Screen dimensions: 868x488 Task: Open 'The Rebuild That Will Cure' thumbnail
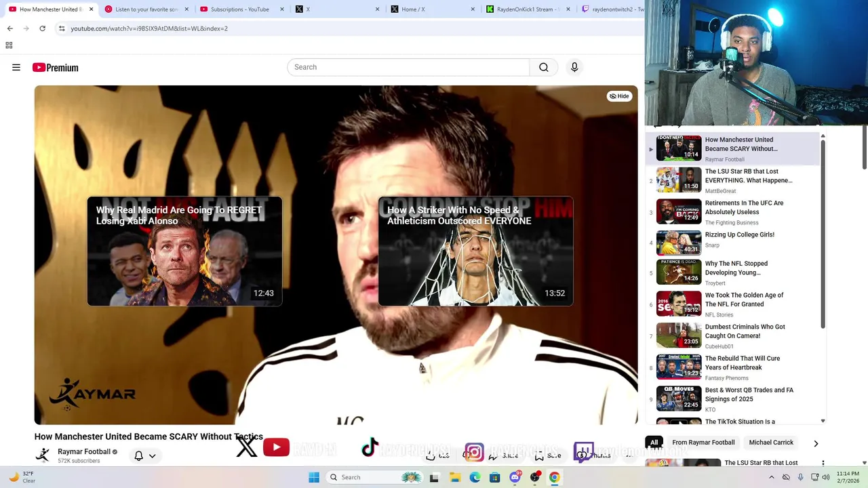coord(679,367)
